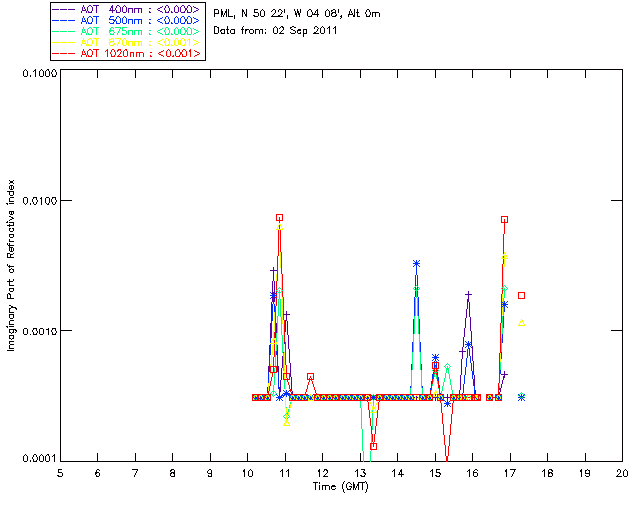
Task: Click the AOT 1020nm legend entry
Action: [x=127, y=53]
